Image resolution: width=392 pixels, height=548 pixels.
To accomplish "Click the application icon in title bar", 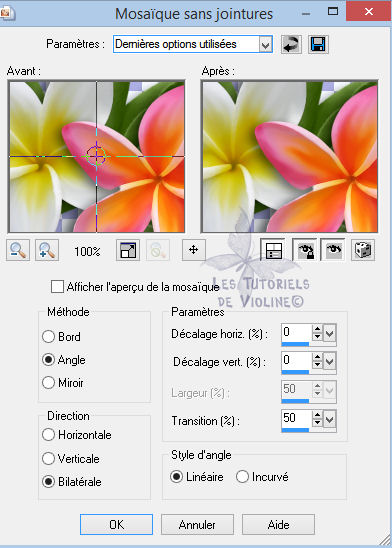I will [7, 13].
